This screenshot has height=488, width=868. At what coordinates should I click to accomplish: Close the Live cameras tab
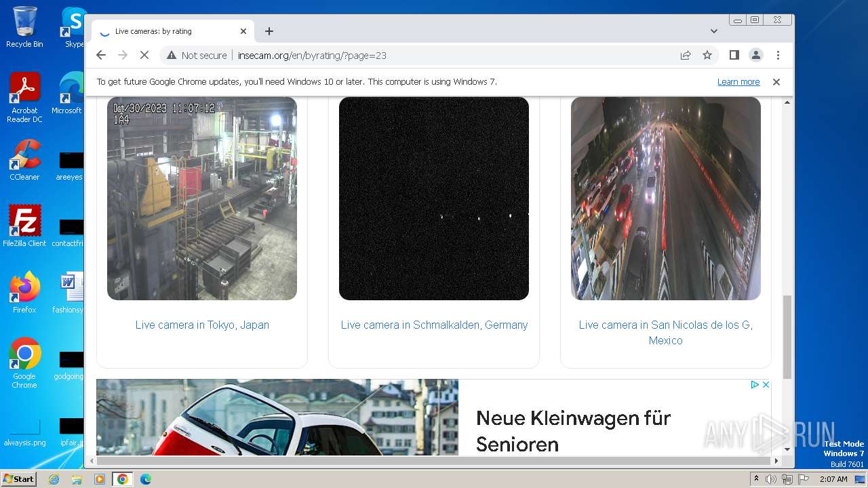(x=243, y=31)
